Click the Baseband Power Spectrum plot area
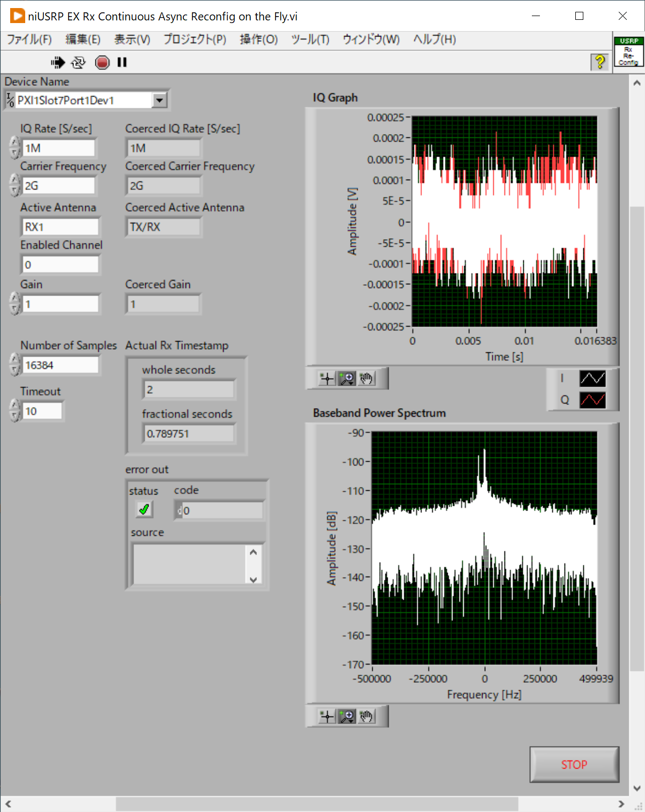Image resolution: width=645 pixels, height=812 pixels. pyautogui.click(x=484, y=548)
